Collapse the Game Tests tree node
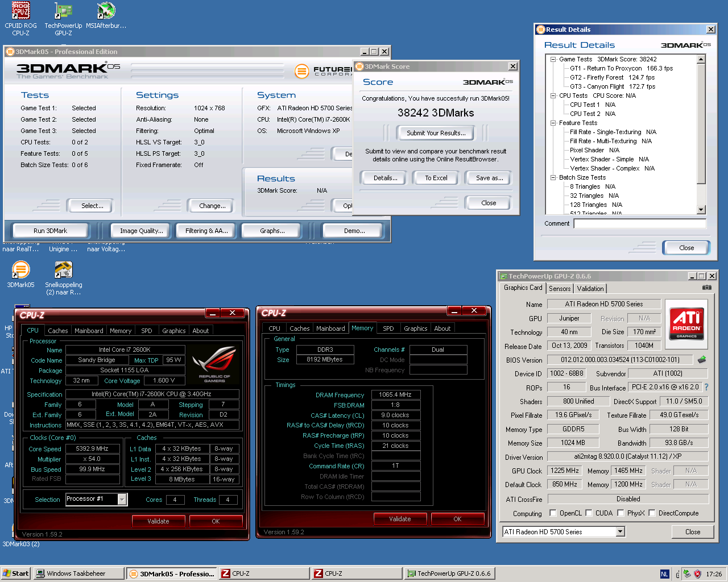 pos(553,59)
